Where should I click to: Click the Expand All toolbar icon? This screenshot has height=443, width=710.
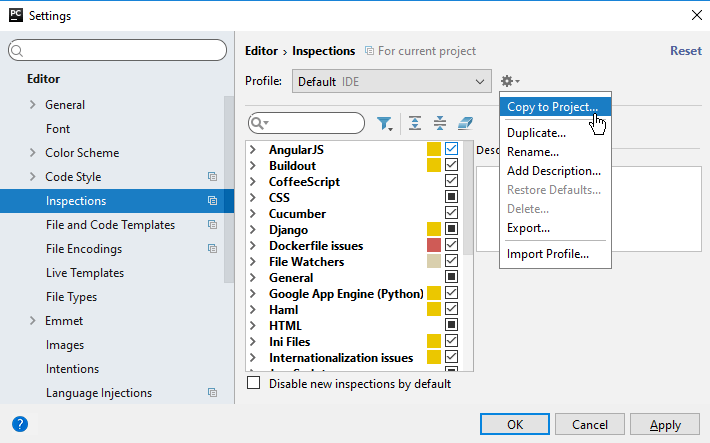416,123
